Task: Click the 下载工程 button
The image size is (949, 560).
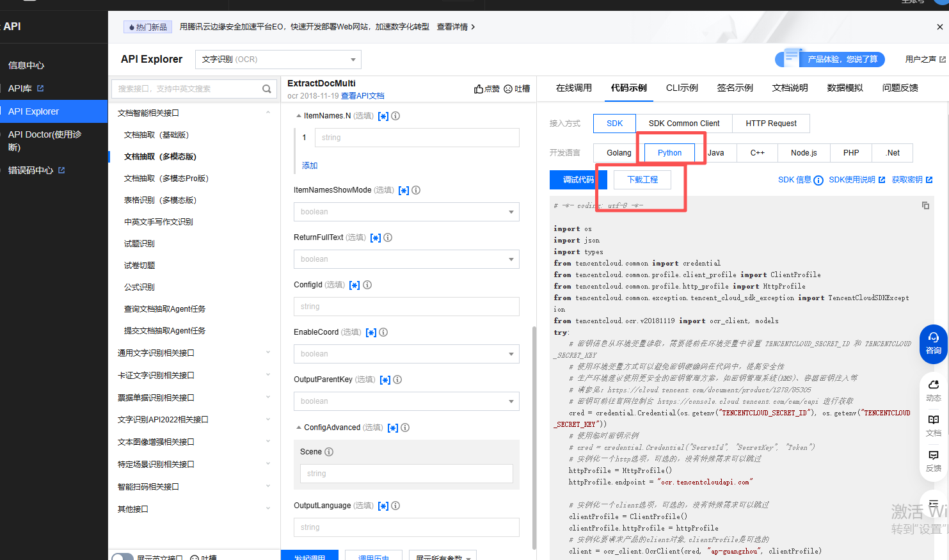Action: tap(642, 180)
